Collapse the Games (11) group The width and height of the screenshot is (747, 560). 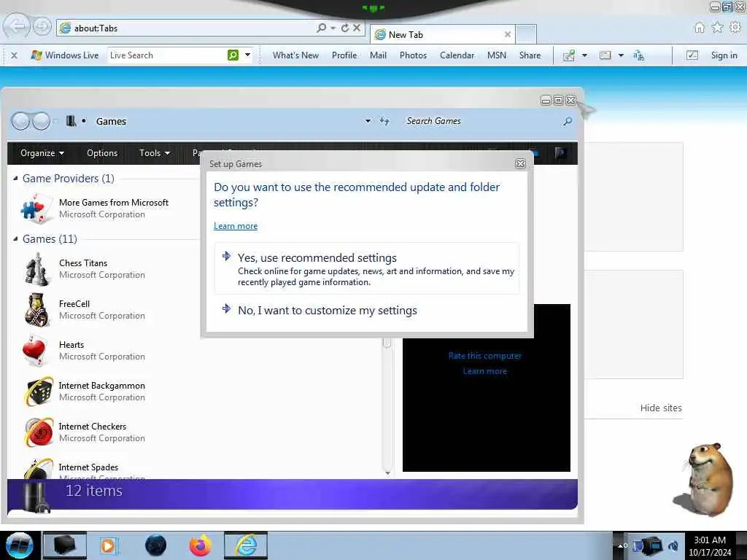(16, 238)
